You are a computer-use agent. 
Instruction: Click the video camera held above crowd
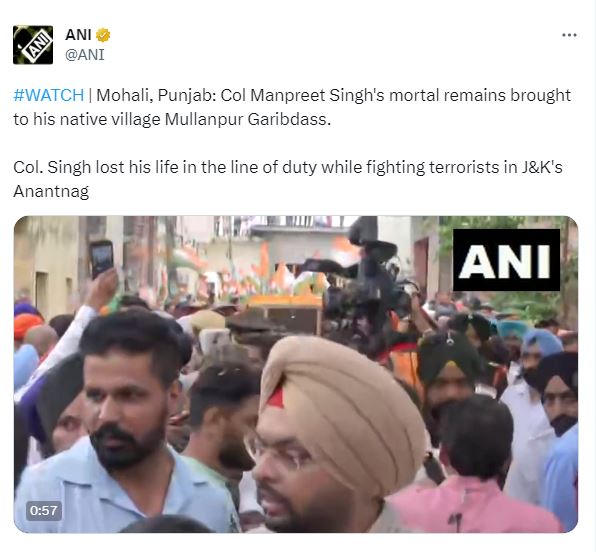(x=365, y=274)
